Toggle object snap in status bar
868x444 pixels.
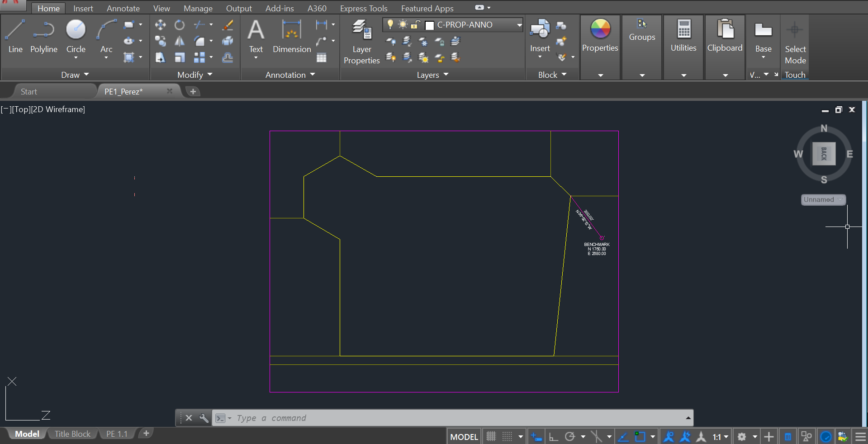(640, 437)
